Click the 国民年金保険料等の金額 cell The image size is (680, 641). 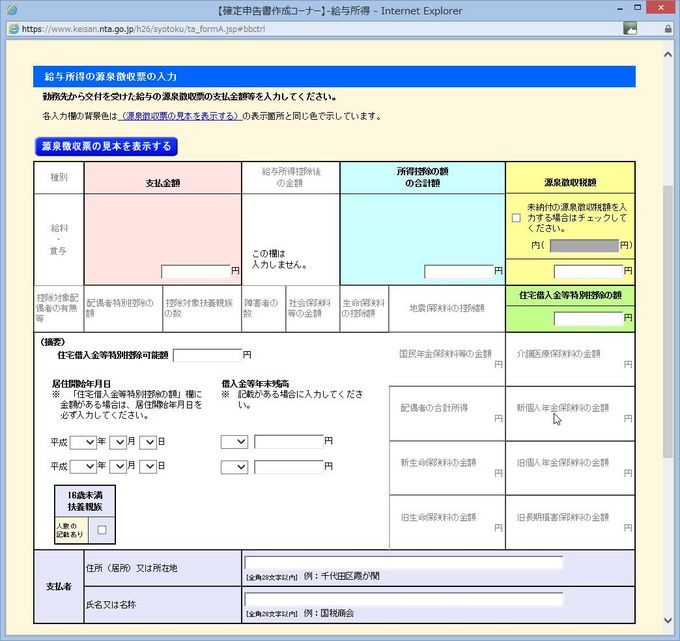pyautogui.click(x=447, y=359)
